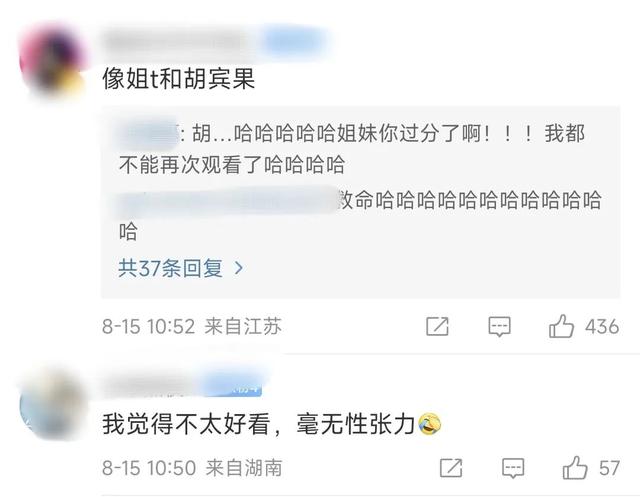Reply to the 像姐t和胡宾果 comment
The image size is (640, 497).
coord(500,326)
